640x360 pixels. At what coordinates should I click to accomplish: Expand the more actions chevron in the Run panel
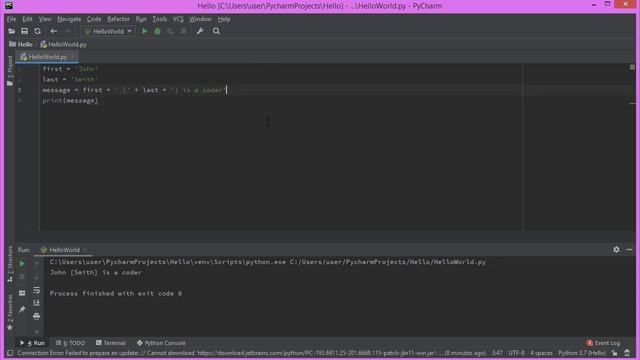point(36,331)
